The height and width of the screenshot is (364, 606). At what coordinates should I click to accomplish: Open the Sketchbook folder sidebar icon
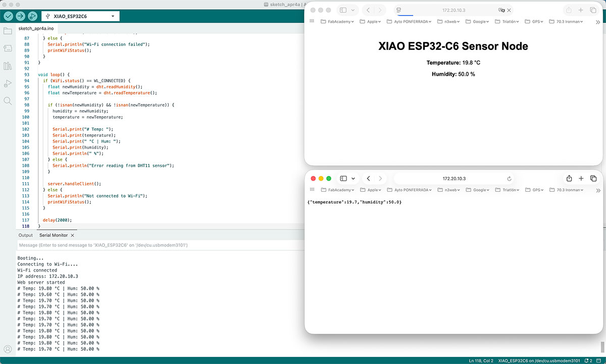coord(8,31)
